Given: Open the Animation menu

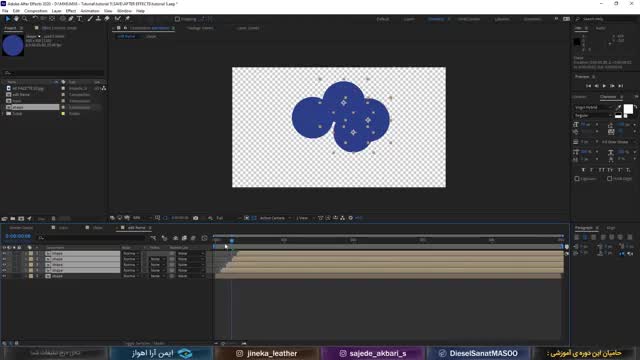Looking at the screenshot, I should coord(90,11).
